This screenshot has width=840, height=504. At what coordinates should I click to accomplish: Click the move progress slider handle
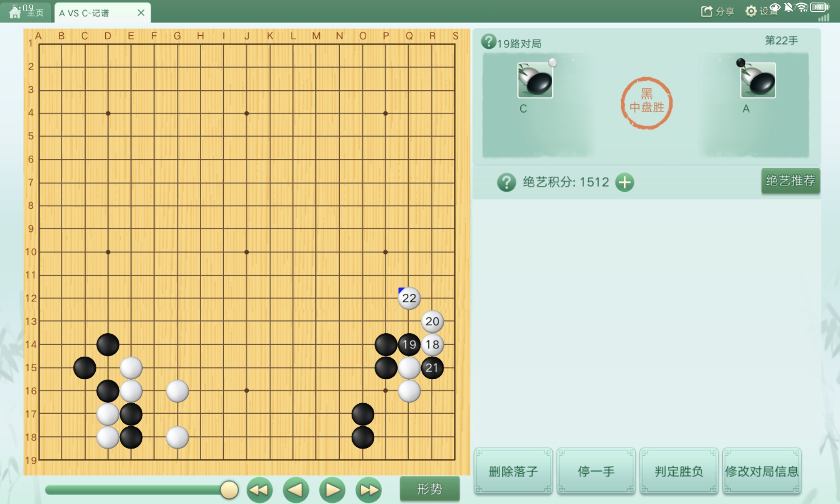[229, 490]
